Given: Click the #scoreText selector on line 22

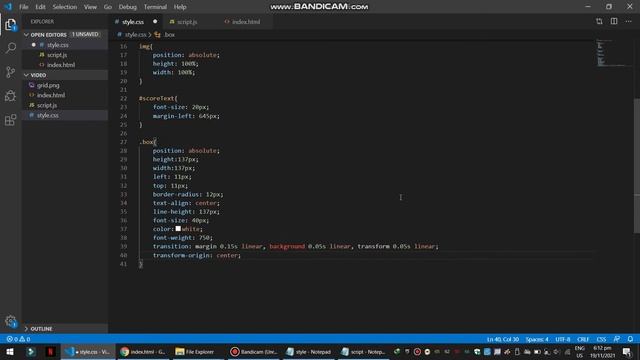Looking at the screenshot, I should click(158, 98).
